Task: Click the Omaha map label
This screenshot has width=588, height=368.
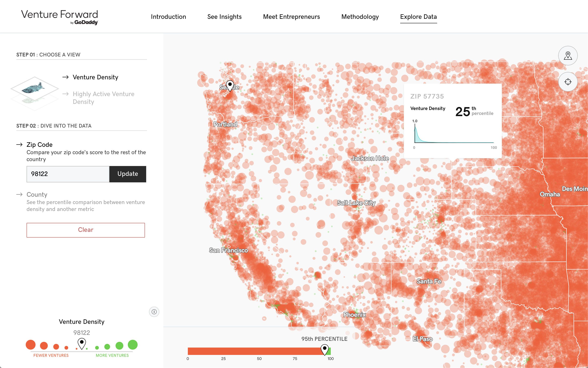Action: pos(550,194)
